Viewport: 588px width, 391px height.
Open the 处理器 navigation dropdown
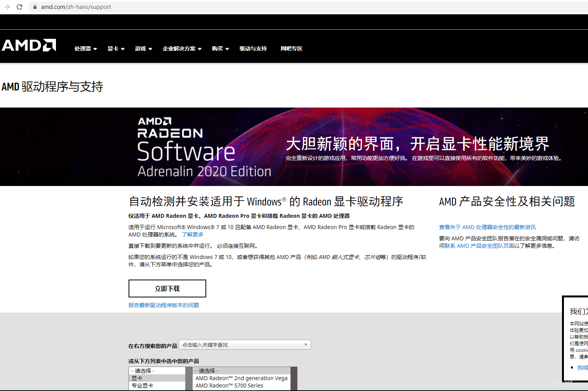(x=85, y=49)
